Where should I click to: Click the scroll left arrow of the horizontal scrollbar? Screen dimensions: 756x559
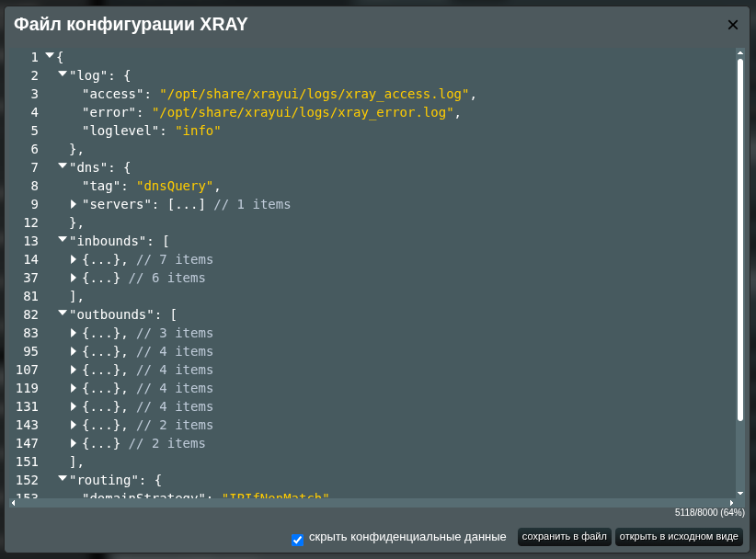(13, 503)
